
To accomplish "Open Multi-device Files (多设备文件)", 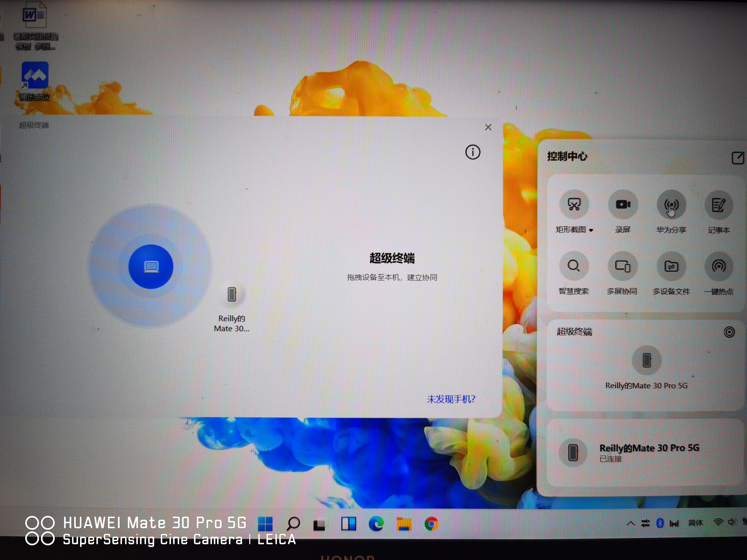I will pos(671,266).
